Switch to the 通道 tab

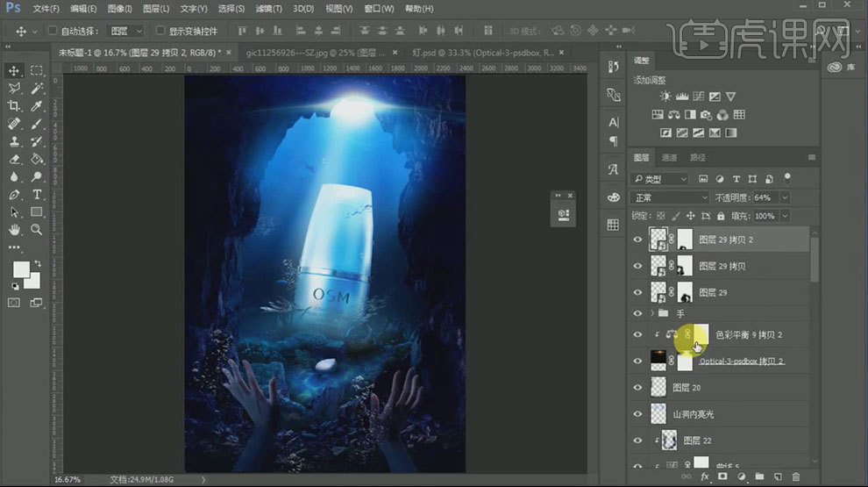pyautogui.click(x=669, y=158)
